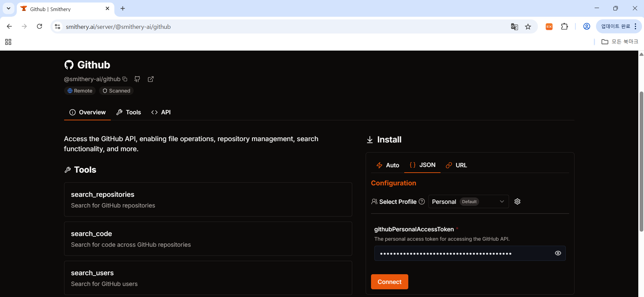This screenshot has width=644, height=297.
Task: Click the address bar URL
Action: 118,27
